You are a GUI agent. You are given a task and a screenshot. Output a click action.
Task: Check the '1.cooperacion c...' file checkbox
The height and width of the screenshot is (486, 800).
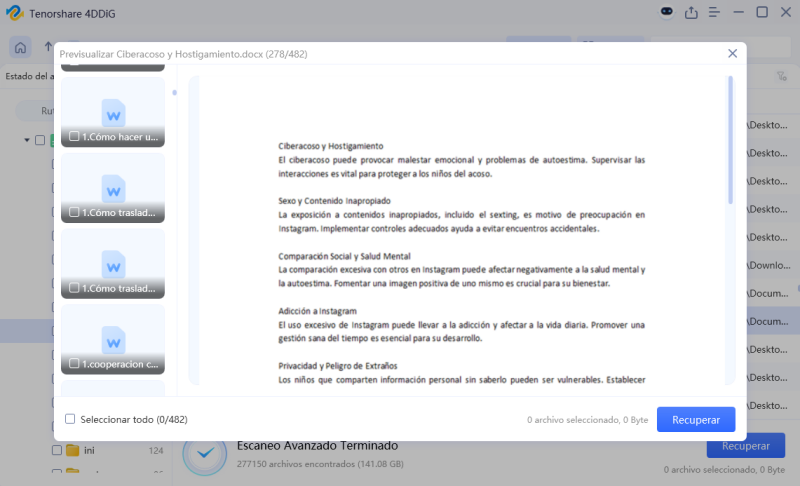(74, 364)
